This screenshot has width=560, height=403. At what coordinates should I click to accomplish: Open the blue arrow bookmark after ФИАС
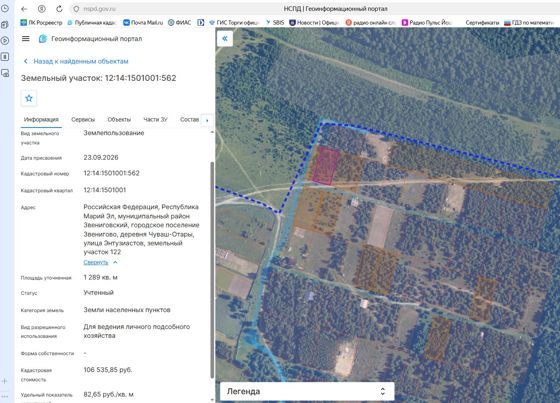pyautogui.click(x=201, y=23)
